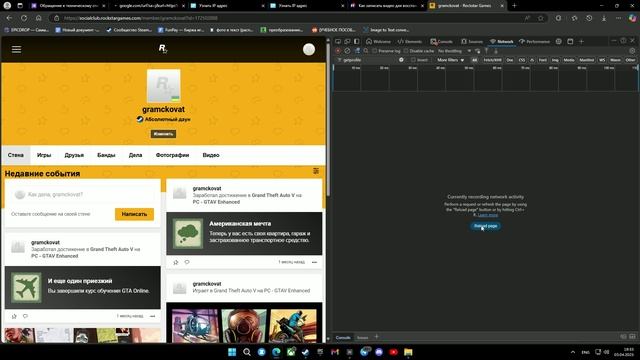The image size is (640, 360).
Task: Open more options on "Американская мечта" post
Action: pos(314,262)
